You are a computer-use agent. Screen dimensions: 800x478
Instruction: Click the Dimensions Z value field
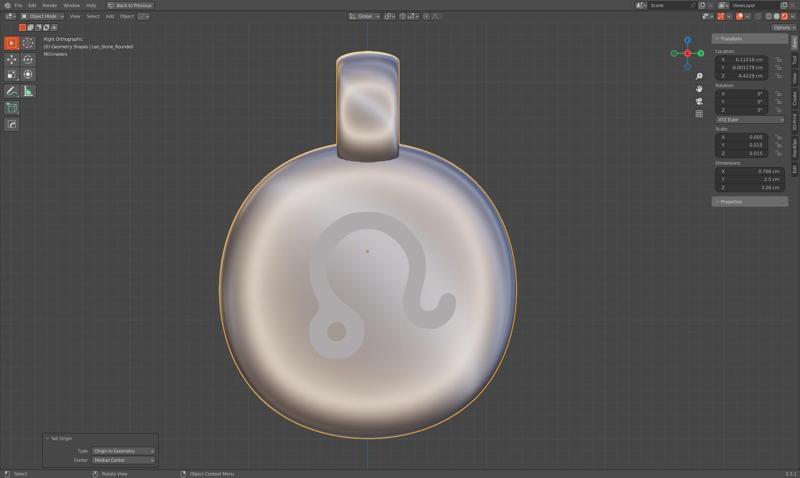pyautogui.click(x=750, y=188)
